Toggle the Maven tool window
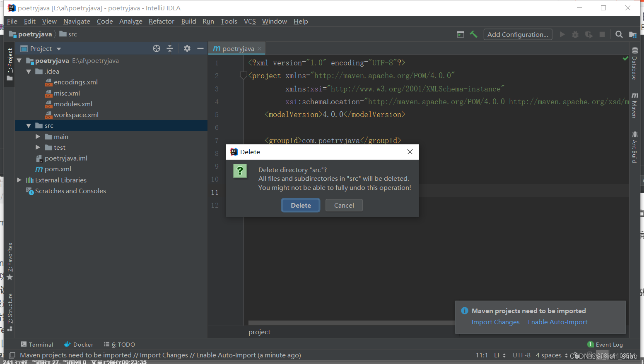Image resolution: width=644 pixels, height=364 pixels. (634, 105)
